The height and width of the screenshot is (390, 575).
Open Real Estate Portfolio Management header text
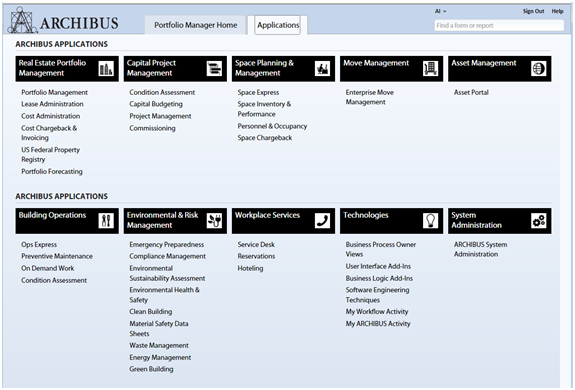[x=52, y=68]
